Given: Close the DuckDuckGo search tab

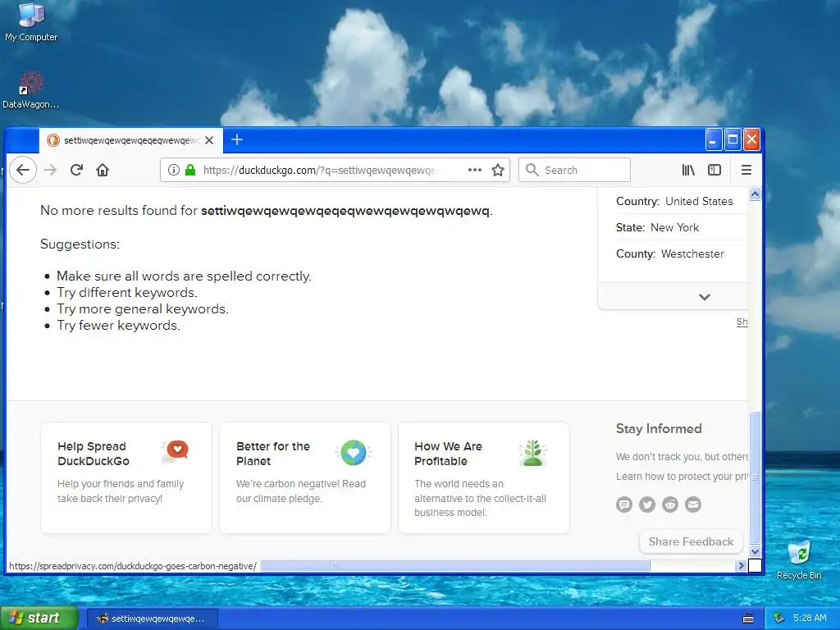Looking at the screenshot, I should tap(209, 140).
